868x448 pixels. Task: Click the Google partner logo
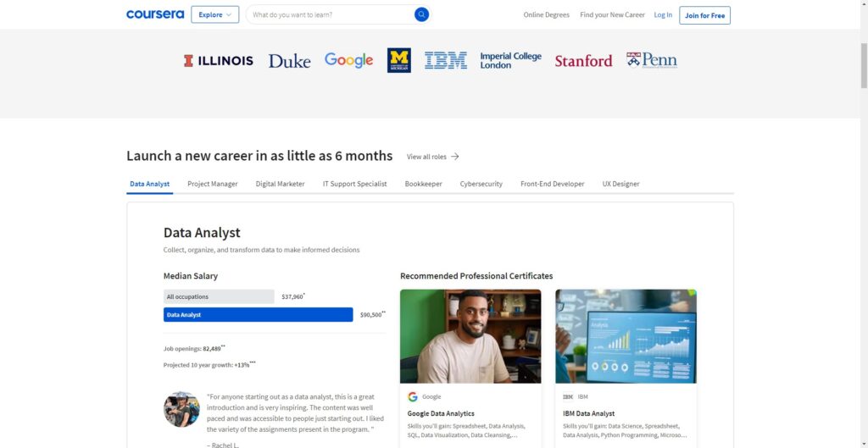click(x=348, y=60)
